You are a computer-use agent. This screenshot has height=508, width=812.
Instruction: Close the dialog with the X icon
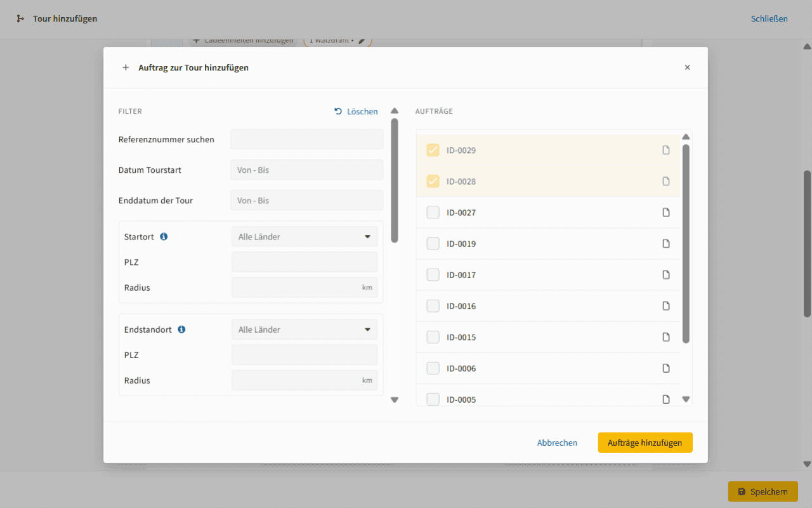coord(687,67)
